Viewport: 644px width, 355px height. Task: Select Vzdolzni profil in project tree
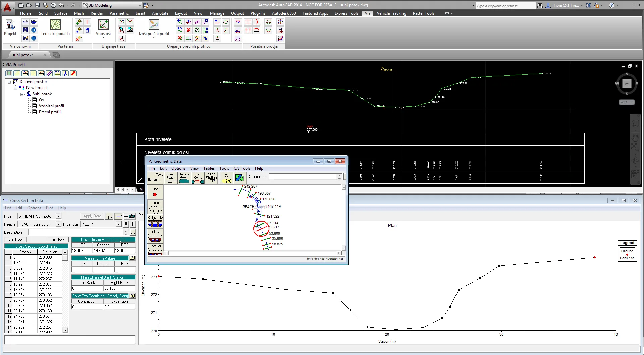(x=51, y=106)
